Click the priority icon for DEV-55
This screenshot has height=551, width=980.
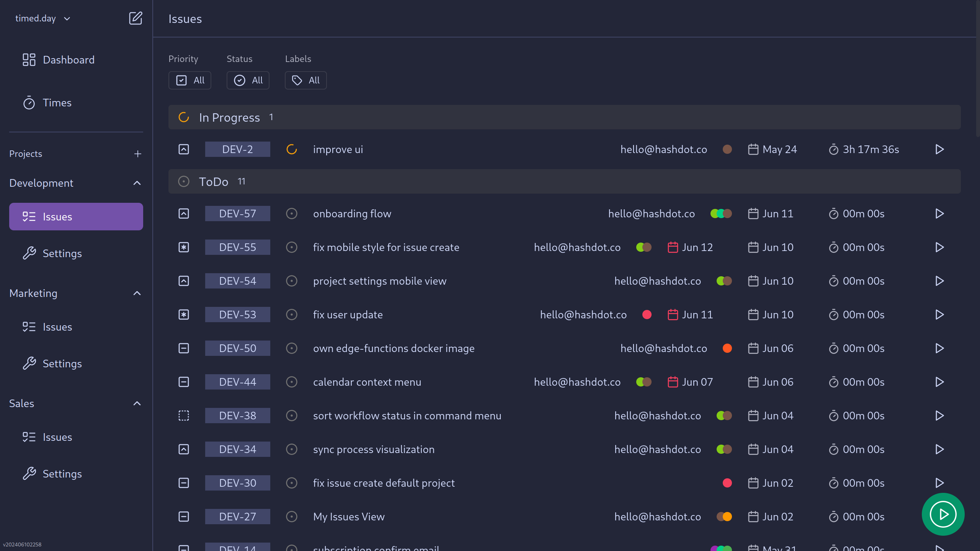point(184,247)
